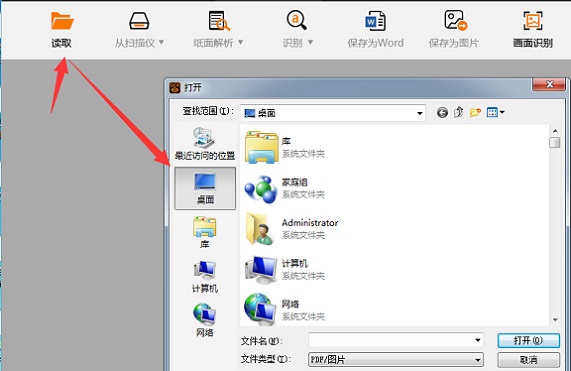Go up one folder level
The width and height of the screenshot is (571, 371).
(458, 112)
